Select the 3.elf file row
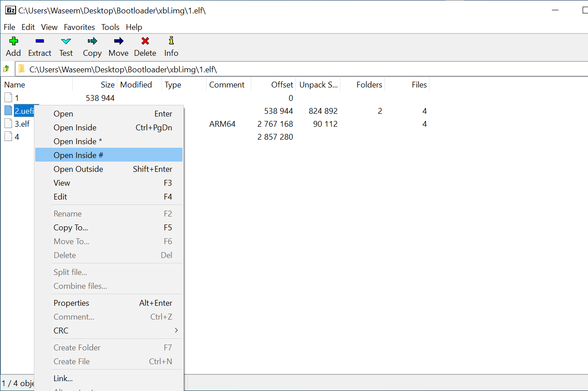588x391 pixels. point(22,124)
